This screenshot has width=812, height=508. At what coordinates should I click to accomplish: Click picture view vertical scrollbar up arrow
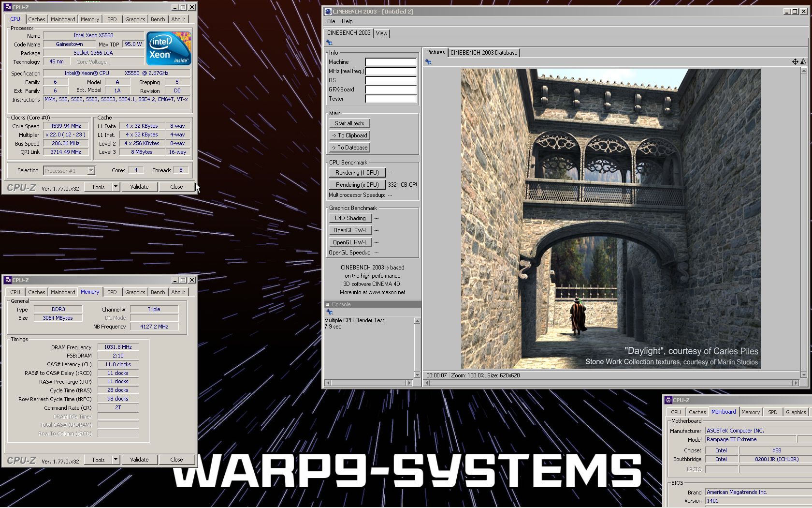point(804,71)
